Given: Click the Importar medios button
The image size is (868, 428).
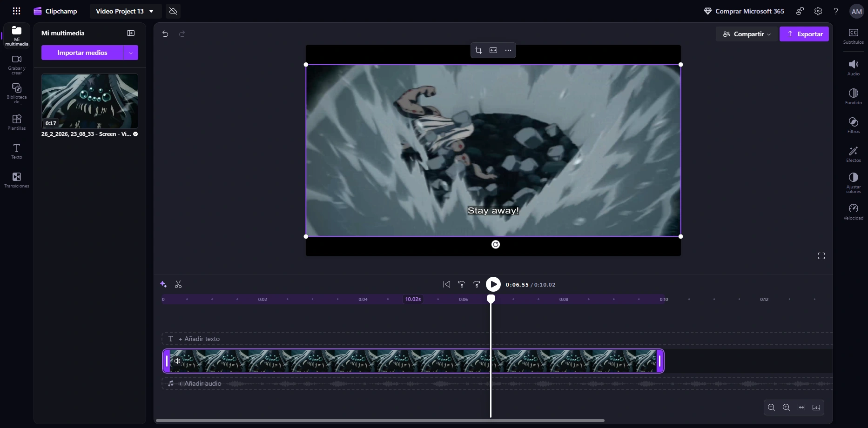Looking at the screenshot, I should point(82,53).
